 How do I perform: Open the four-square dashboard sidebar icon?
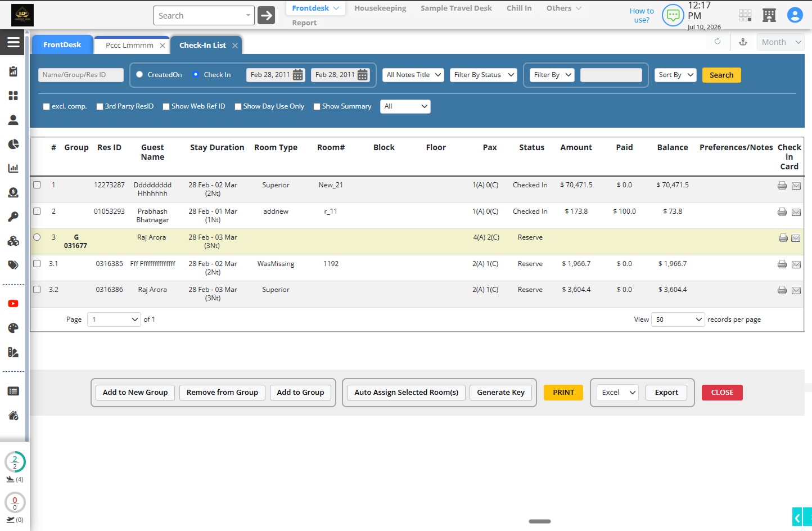click(x=13, y=96)
